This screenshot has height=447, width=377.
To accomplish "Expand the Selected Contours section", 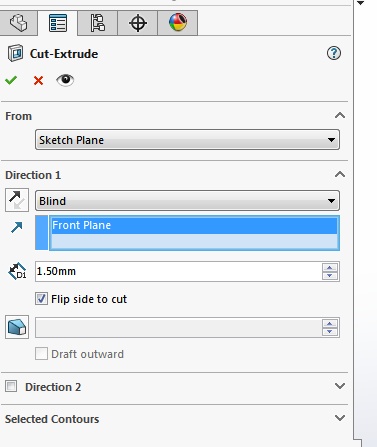I will pyautogui.click(x=340, y=418).
